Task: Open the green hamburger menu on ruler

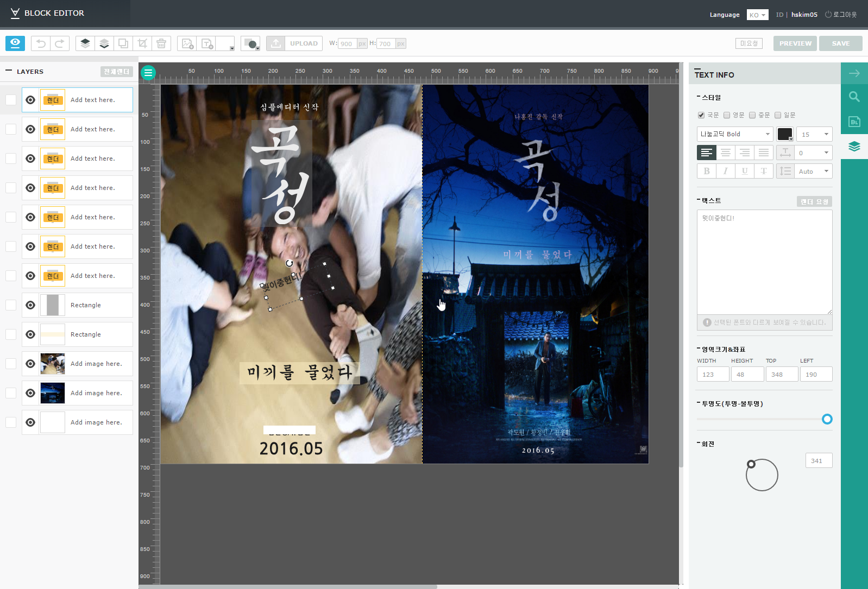Action: (x=148, y=72)
